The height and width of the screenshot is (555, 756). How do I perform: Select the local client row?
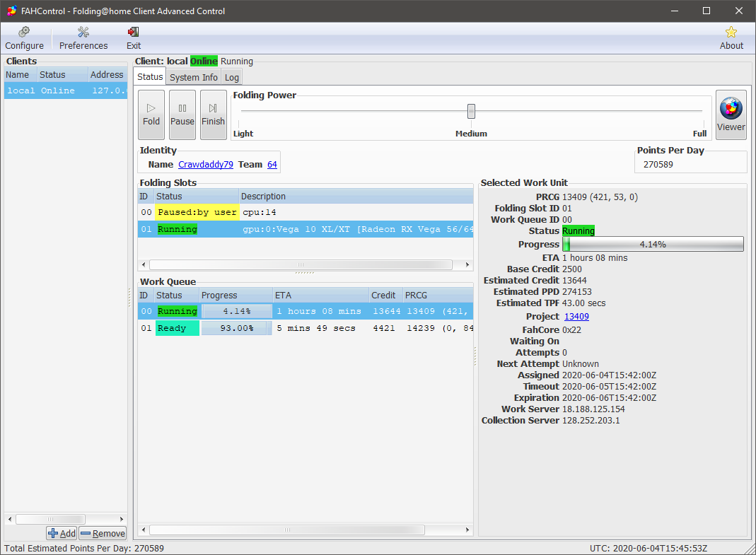click(x=66, y=90)
